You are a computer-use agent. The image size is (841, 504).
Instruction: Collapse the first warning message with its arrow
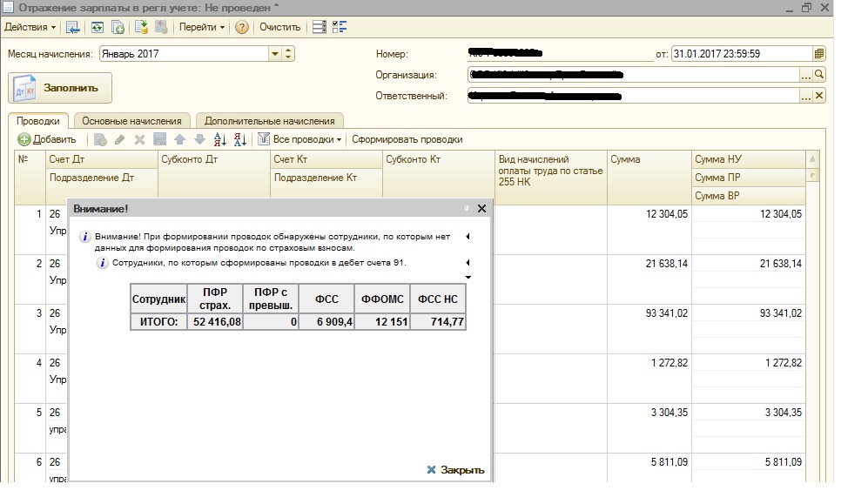(x=468, y=236)
